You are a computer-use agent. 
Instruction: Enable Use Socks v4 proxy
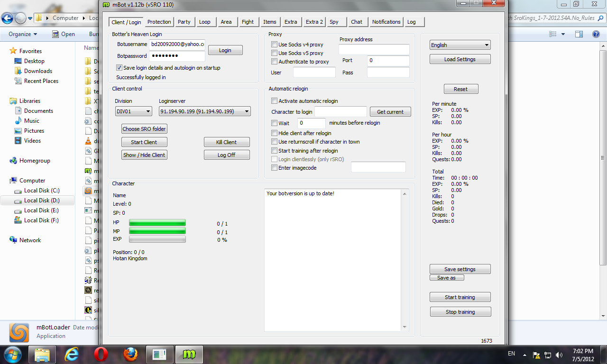point(274,45)
